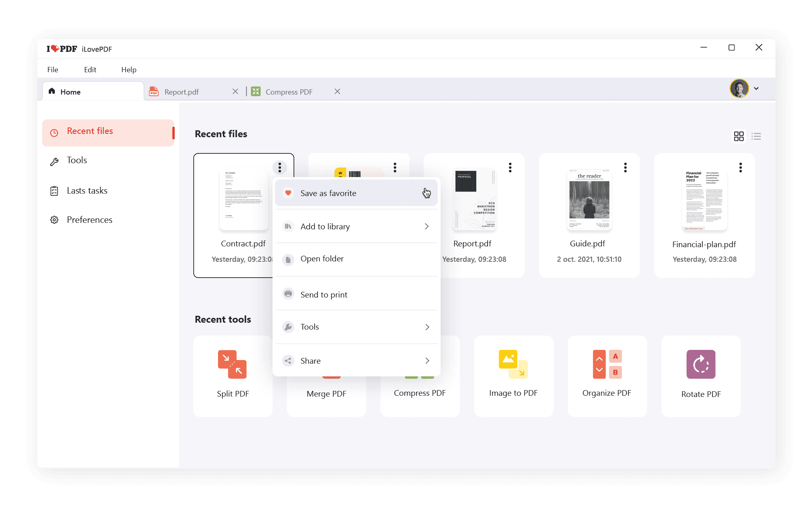Select the Rotate PDF tool icon
Viewport: 812px width, 509px height.
(700, 364)
